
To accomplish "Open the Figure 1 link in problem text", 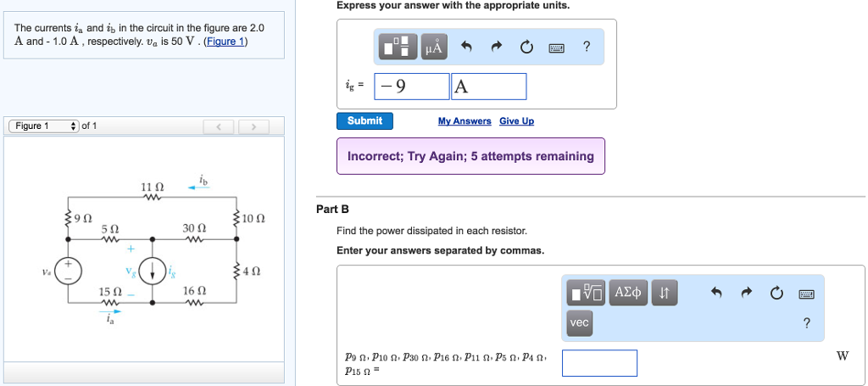I will tap(225, 42).
